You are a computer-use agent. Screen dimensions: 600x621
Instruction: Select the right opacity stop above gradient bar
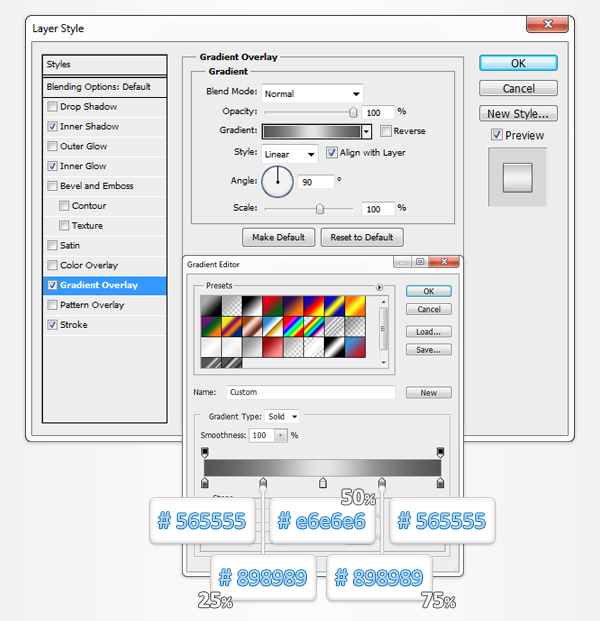click(440, 452)
